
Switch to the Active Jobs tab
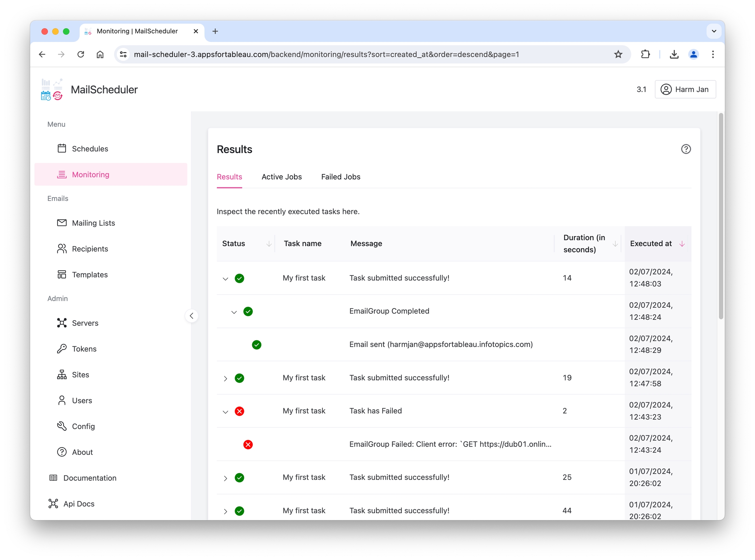pos(281,177)
